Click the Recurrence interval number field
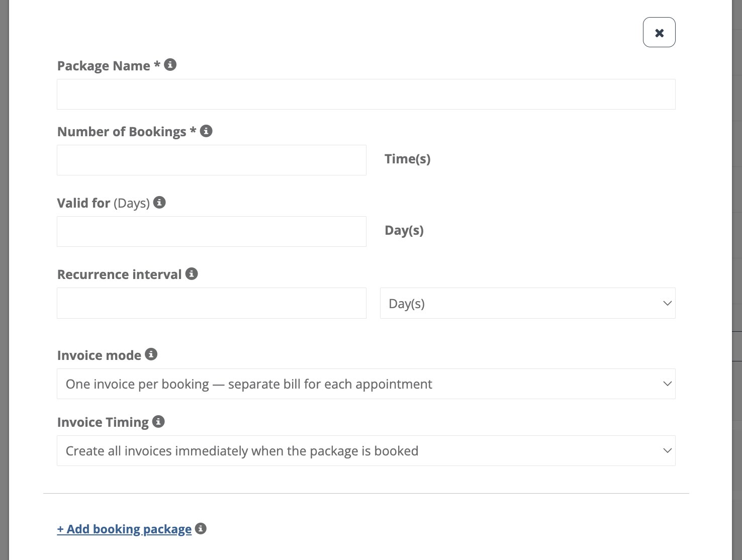The width and height of the screenshot is (742, 560). [212, 303]
